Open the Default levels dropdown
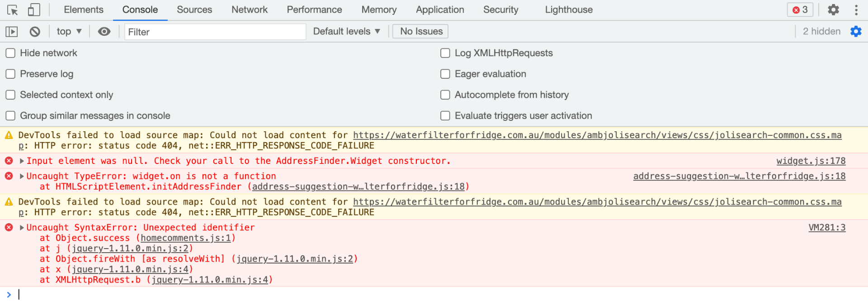The height and width of the screenshot is (302, 868). (346, 32)
